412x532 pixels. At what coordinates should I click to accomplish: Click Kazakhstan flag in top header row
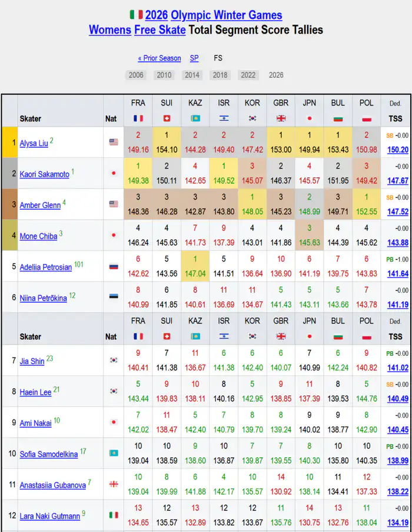(195, 118)
